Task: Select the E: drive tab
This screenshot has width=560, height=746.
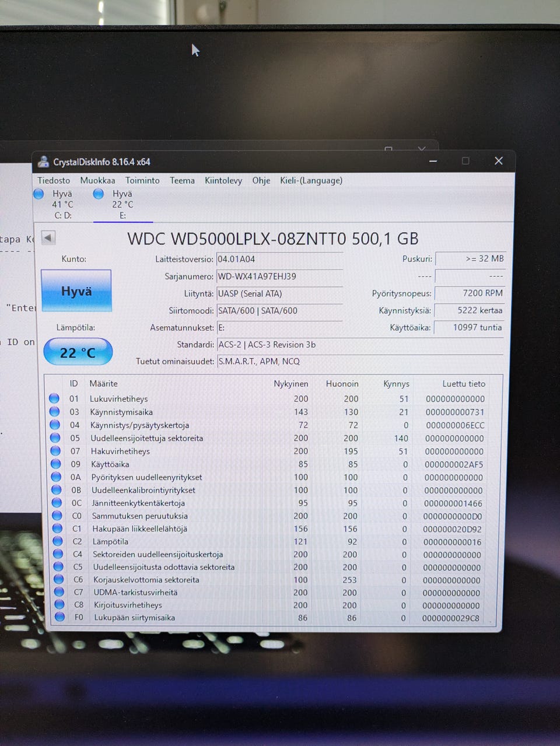Action: (123, 205)
